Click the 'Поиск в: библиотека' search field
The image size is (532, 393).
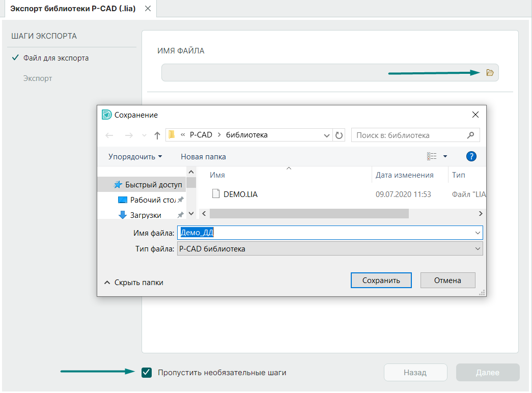[x=407, y=135]
